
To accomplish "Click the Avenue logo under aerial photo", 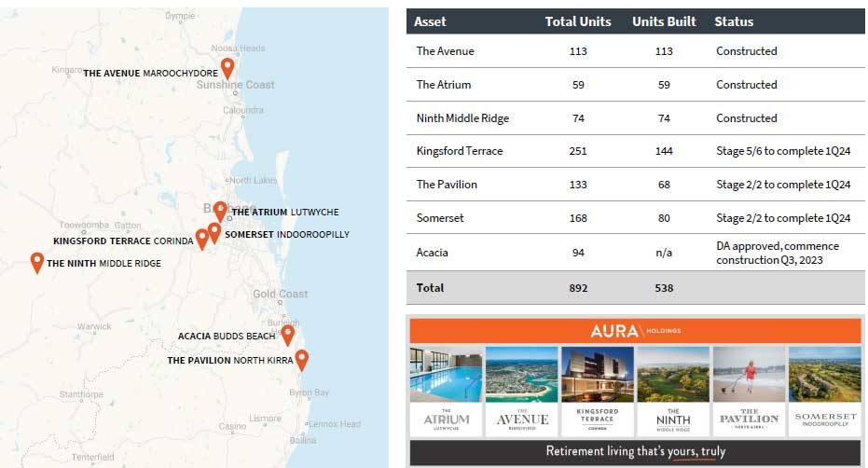I will [521, 420].
